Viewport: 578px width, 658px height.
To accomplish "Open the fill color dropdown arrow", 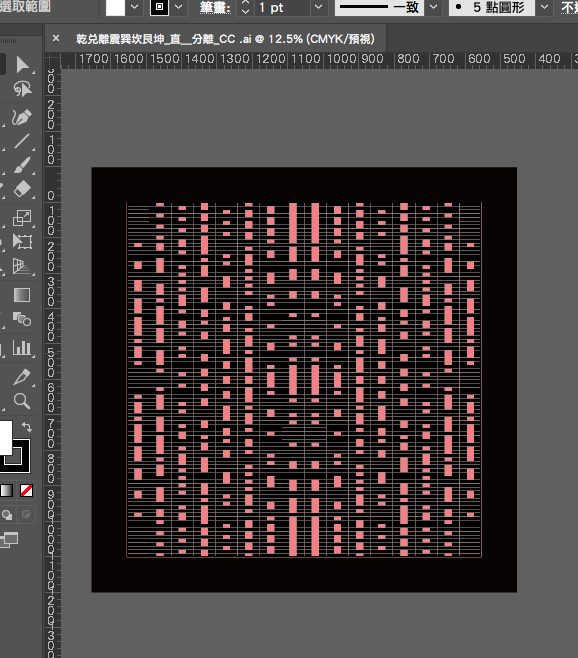I will (135, 7).
